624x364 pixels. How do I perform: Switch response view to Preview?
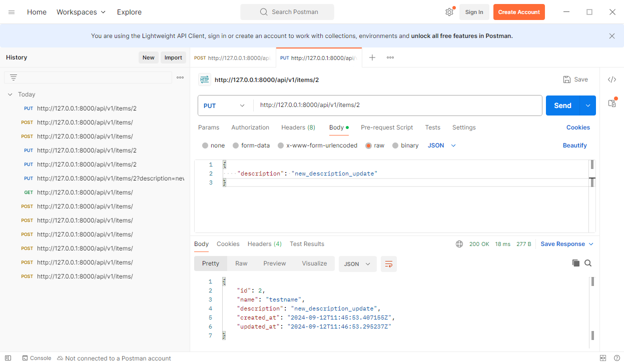tap(275, 263)
